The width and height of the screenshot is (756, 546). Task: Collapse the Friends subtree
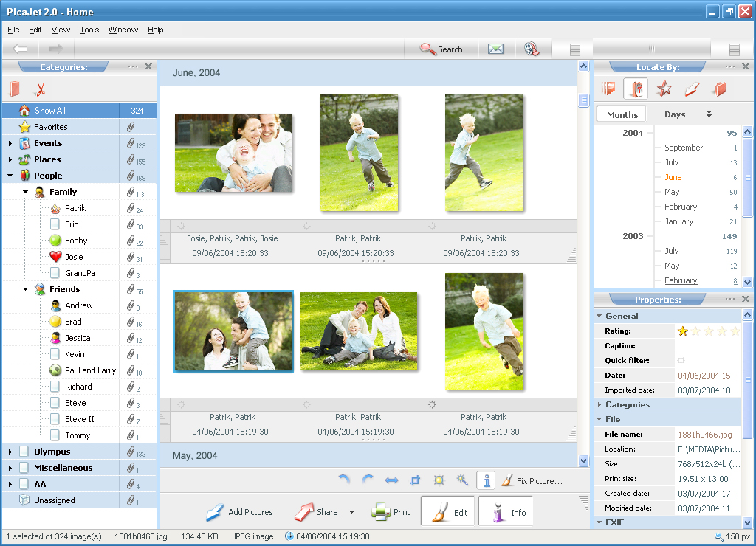[26, 289]
